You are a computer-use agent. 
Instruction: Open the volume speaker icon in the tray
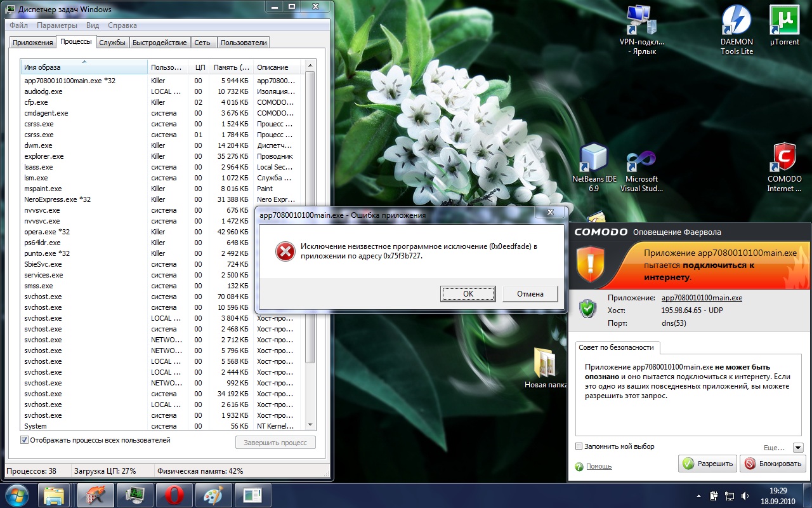pyautogui.click(x=744, y=495)
